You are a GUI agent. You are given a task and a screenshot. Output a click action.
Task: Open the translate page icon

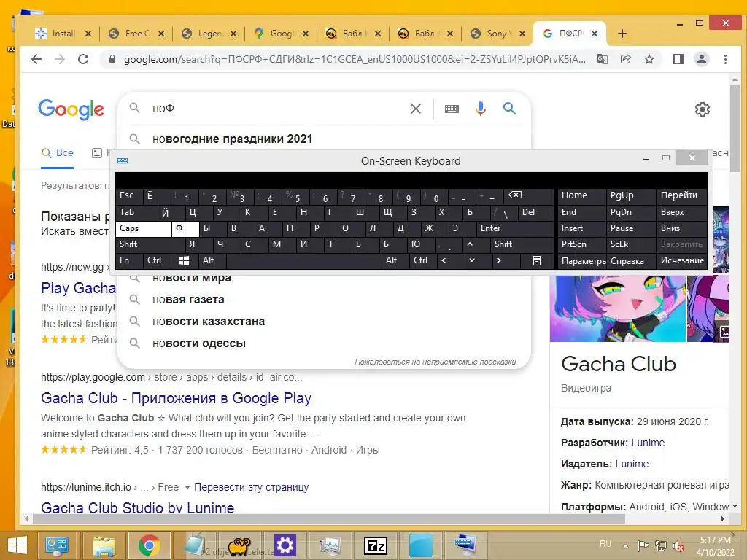coord(603,59)
